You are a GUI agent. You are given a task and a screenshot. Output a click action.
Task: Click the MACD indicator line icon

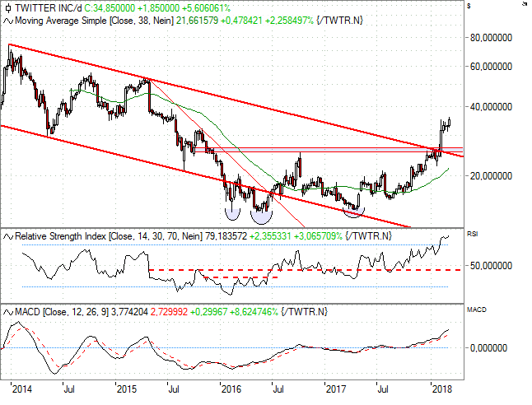[x=8, y=312]
